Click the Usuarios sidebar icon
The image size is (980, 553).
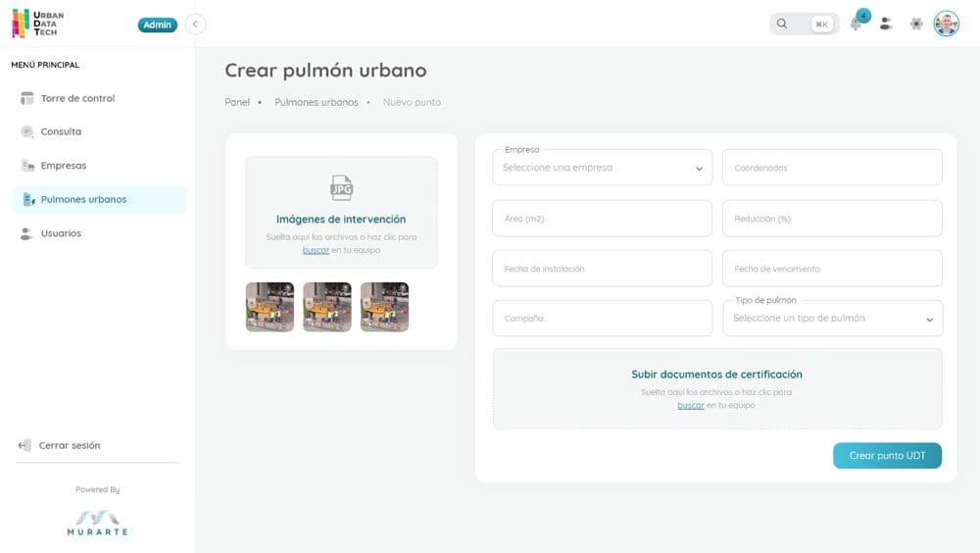click(x=26, y=233)
